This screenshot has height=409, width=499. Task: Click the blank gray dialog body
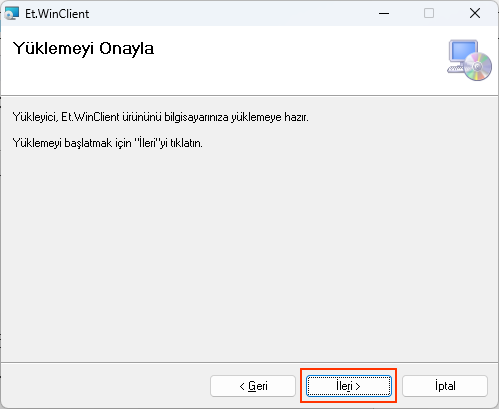point(249,253)
